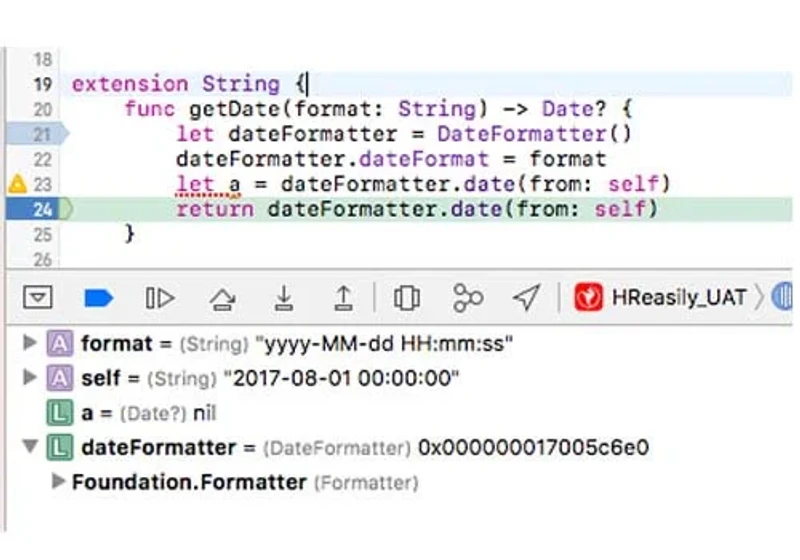800x560 pixels.
Task: Expand the Foundation.Formatter row
Action: (x=59, y=481)
